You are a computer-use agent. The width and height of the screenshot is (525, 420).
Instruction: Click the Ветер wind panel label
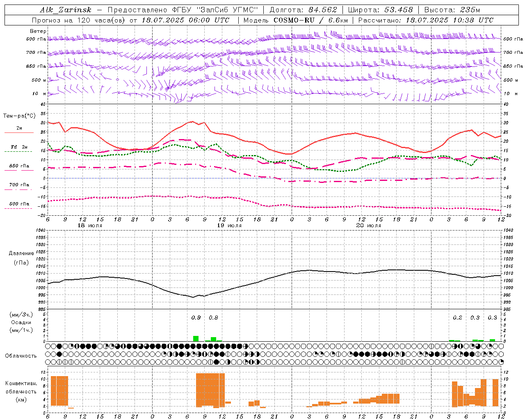(x=38, y=31)
